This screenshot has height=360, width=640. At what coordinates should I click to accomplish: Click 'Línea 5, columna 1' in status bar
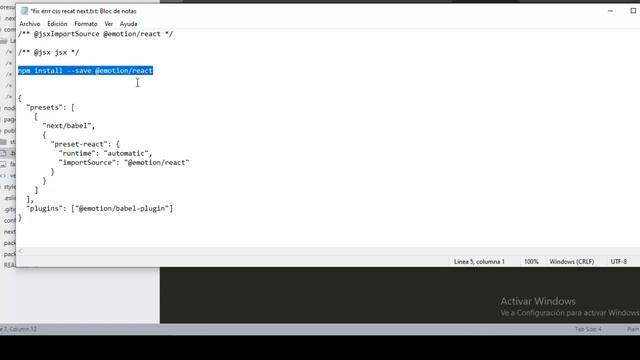(479, 262)
